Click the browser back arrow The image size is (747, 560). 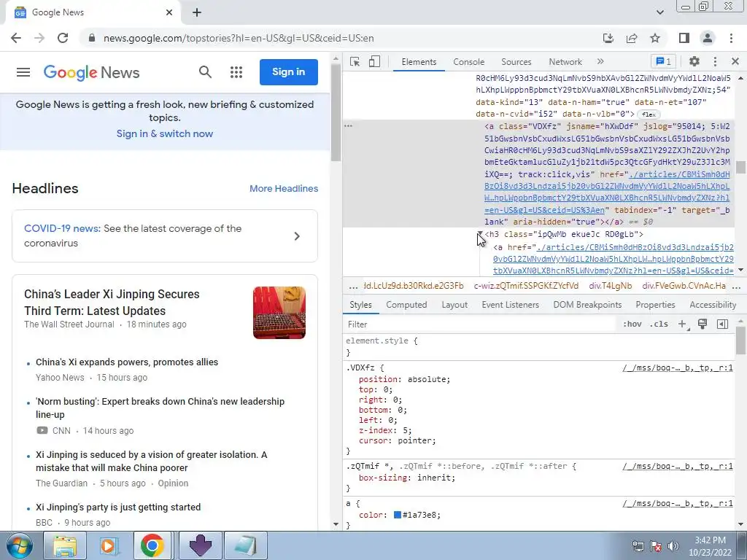(16, 38)
